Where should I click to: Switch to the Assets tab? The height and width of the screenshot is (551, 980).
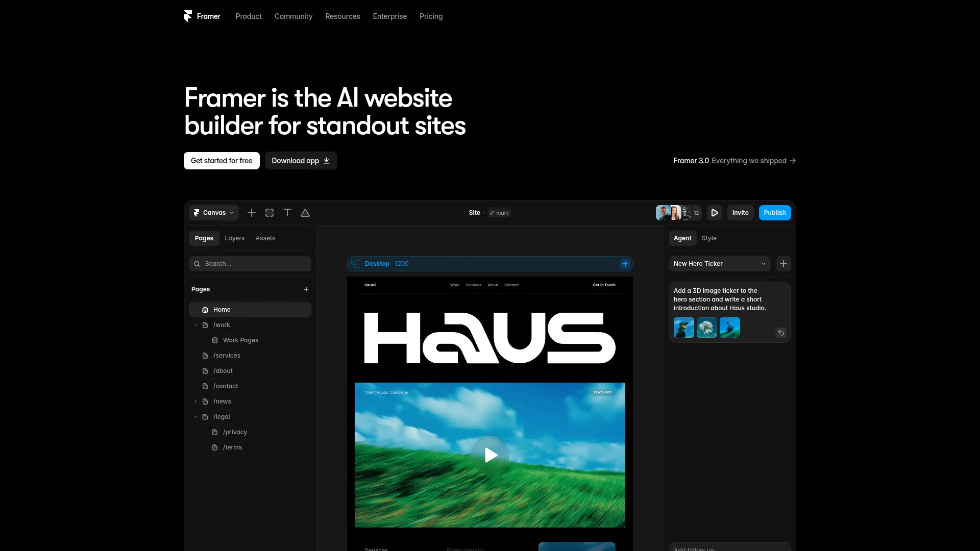coord(265,238)
